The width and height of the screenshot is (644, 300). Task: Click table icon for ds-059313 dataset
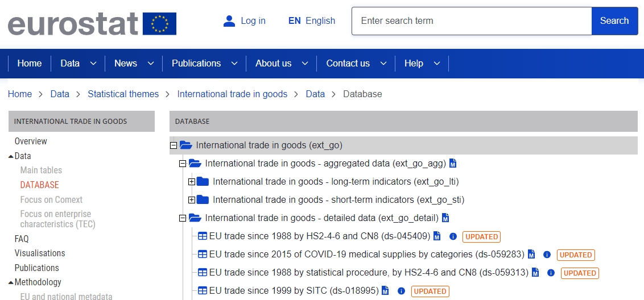tap(203, 273)
